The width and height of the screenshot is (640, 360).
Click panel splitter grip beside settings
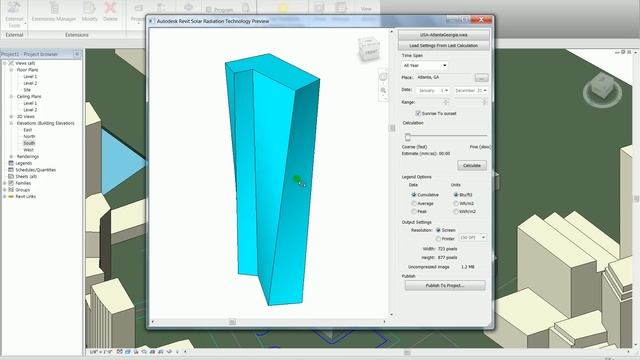coord(392,128)
